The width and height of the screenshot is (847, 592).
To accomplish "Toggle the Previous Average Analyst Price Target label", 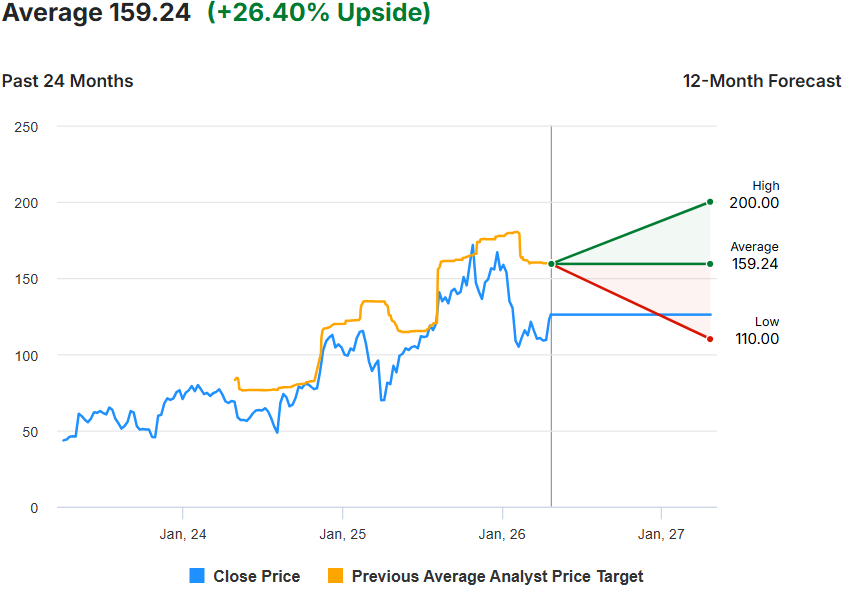I will (497, 576).
